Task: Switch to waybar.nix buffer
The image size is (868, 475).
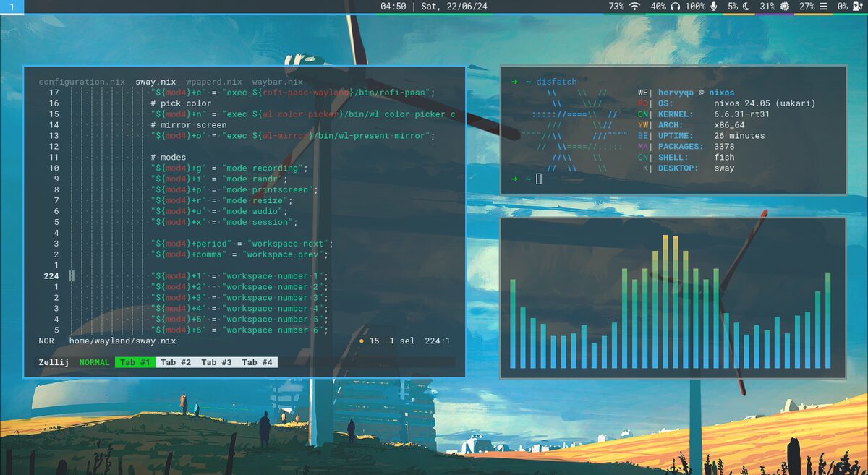Action: coord(278,82)
